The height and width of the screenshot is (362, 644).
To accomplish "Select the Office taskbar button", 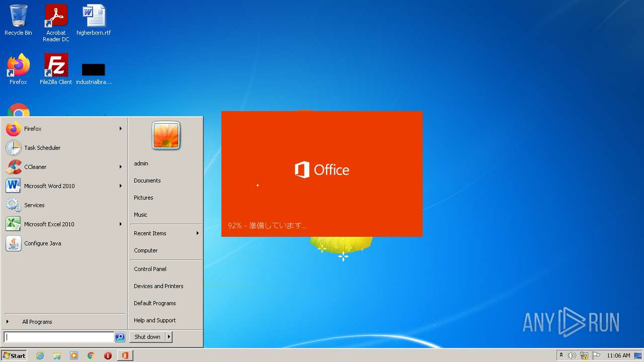I will [125, 355].
